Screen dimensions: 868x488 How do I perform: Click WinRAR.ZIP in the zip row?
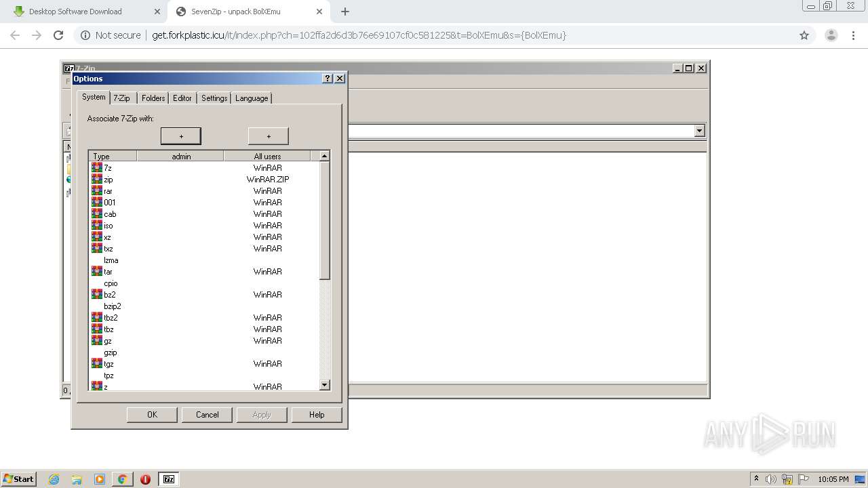click(268, 180)
